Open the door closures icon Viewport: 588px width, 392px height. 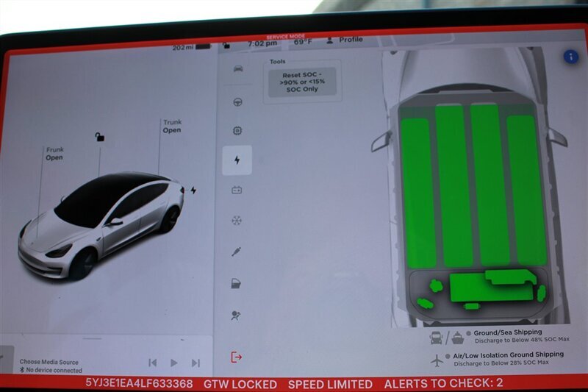[x=236, y=284]
